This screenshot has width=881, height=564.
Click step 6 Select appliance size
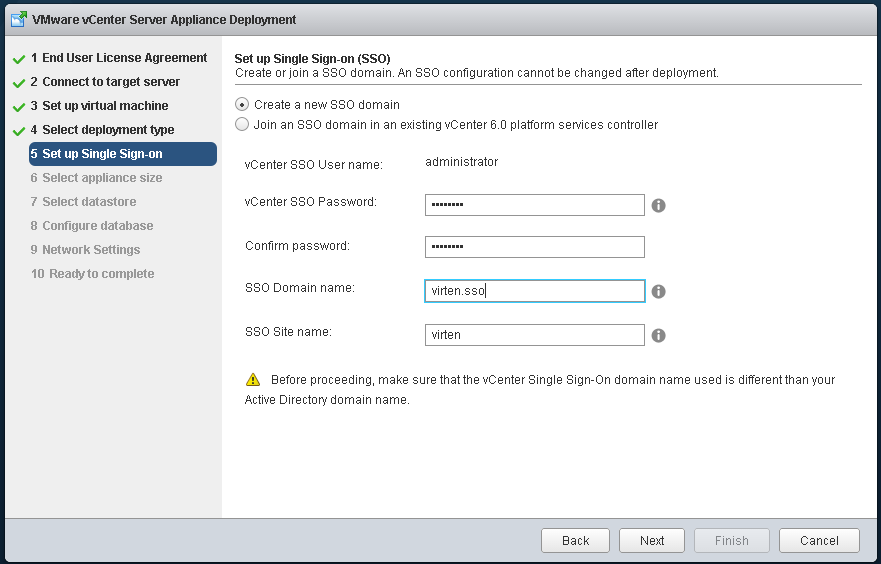point(96,178)
